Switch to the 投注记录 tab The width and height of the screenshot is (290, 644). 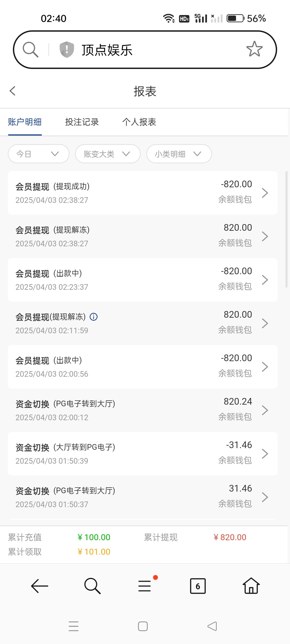click(82, 122)
